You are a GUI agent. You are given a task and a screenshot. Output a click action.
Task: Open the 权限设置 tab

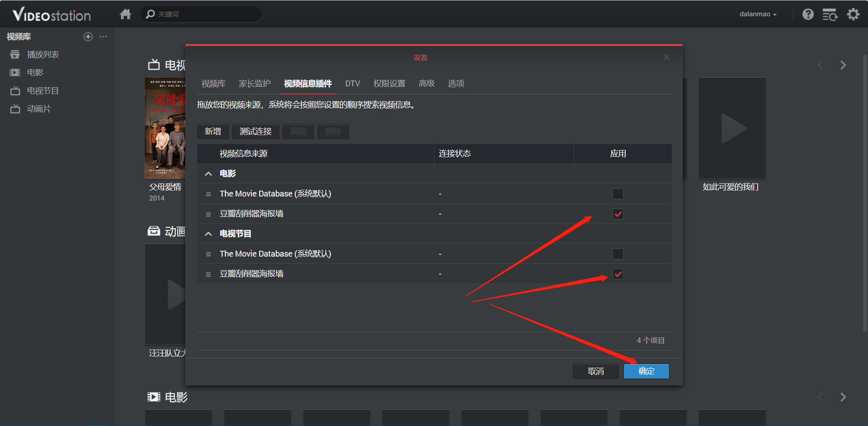coord(389,84)
